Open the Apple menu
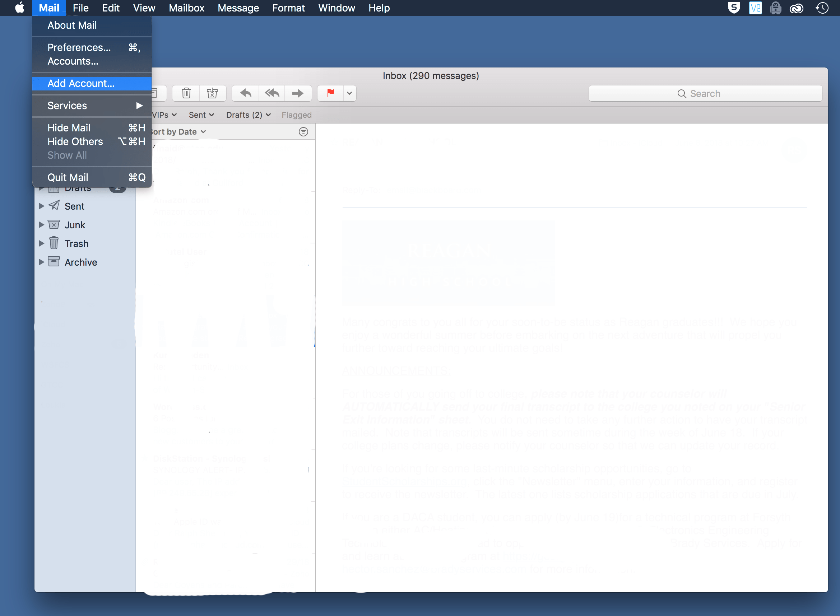The width and height of the screenshot is (840, 616). [x=20, y=8]
